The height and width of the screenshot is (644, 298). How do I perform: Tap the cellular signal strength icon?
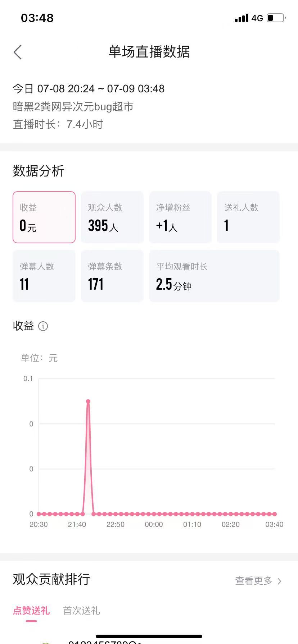(241, 18)
